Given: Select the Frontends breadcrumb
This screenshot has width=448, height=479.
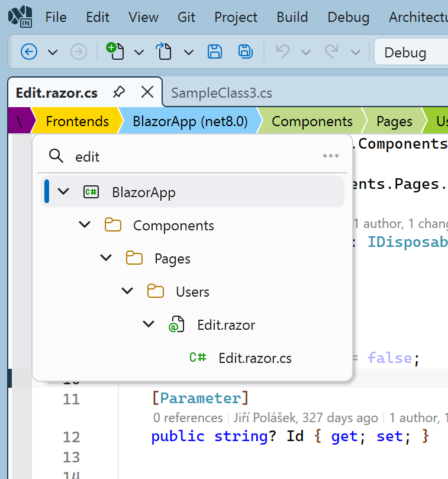Looking at the screenshot, I should point(78,121).
